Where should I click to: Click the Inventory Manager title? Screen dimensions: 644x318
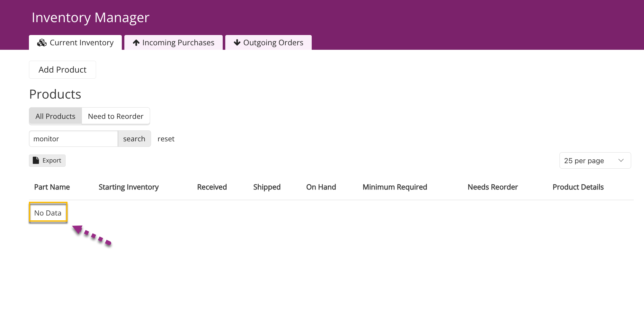(91, 17)
